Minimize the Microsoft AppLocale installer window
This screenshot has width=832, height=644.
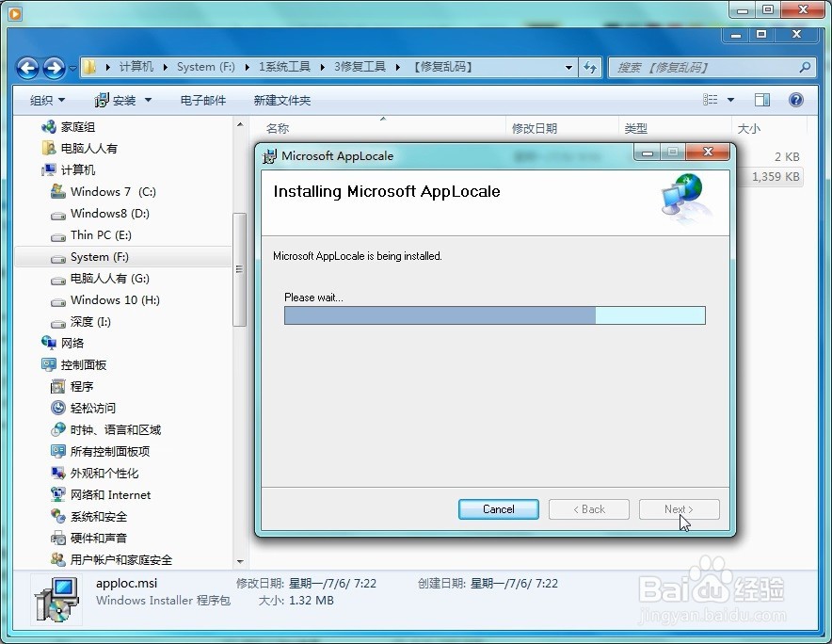click(x=647, y=153)
